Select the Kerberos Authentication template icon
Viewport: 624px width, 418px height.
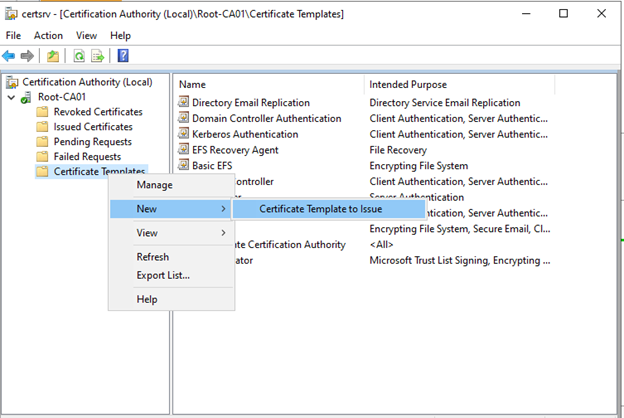(183, 134)
